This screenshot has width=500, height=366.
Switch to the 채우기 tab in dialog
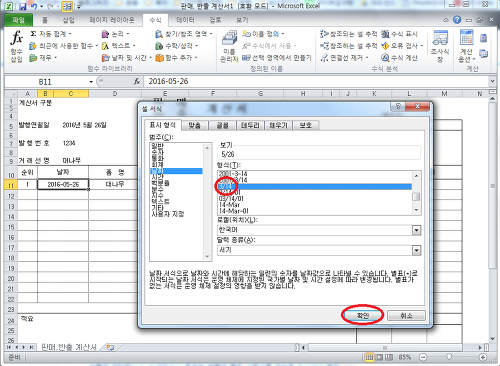pos(278,125)
